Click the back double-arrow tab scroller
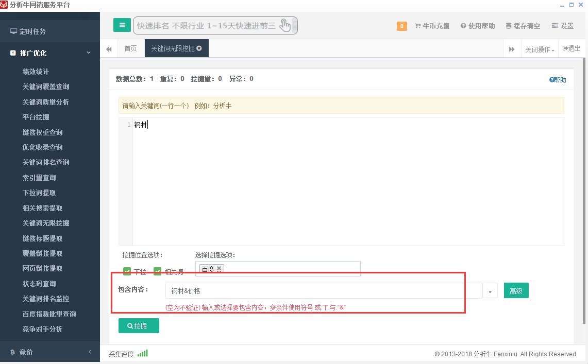The width and height of the screenshot is (588, 364). [x=109, y=48]
